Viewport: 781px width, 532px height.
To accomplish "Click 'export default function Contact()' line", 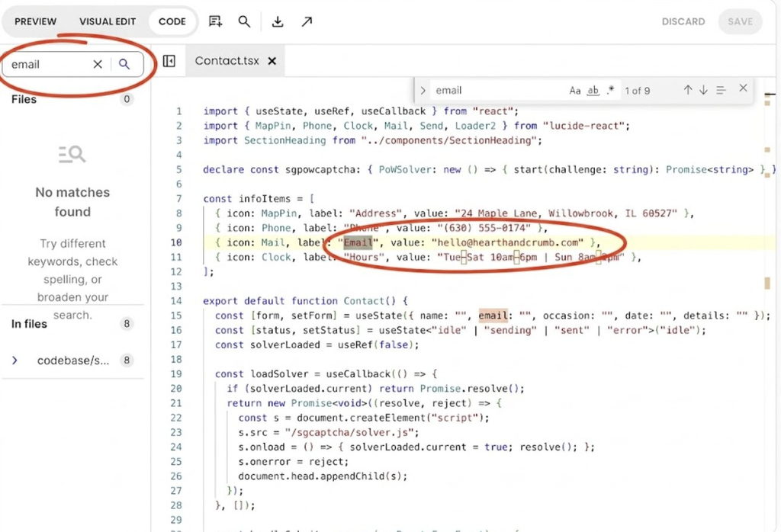I will click(305, 301).
